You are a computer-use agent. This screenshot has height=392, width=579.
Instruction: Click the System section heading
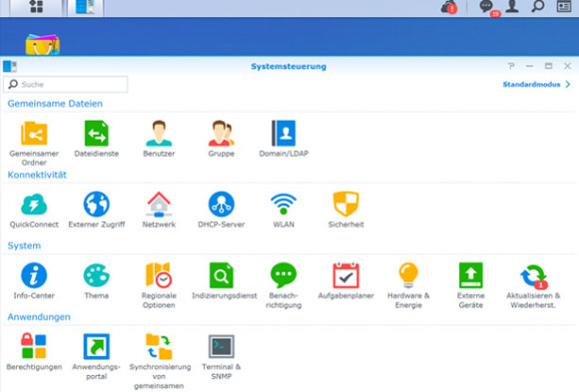click(24, 245)
